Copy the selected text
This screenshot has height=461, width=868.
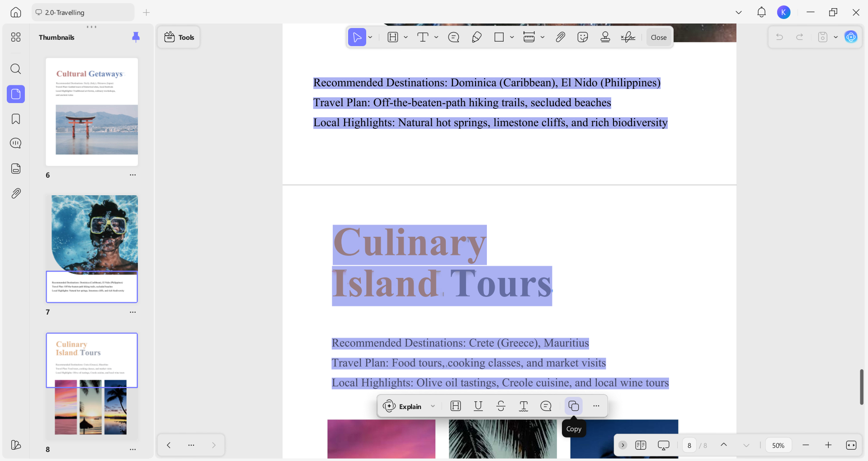click(x=574, y=406)
